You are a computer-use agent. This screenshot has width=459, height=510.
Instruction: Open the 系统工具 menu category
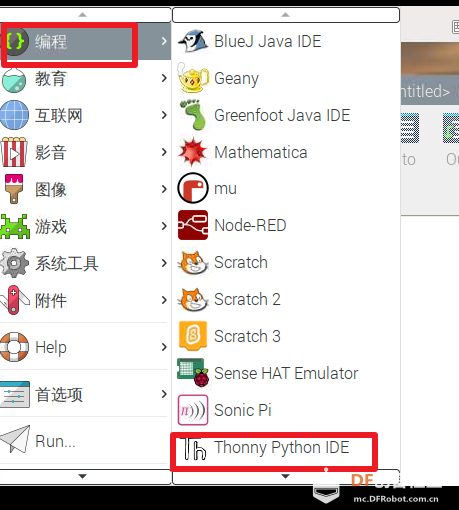tap(85, 263)
